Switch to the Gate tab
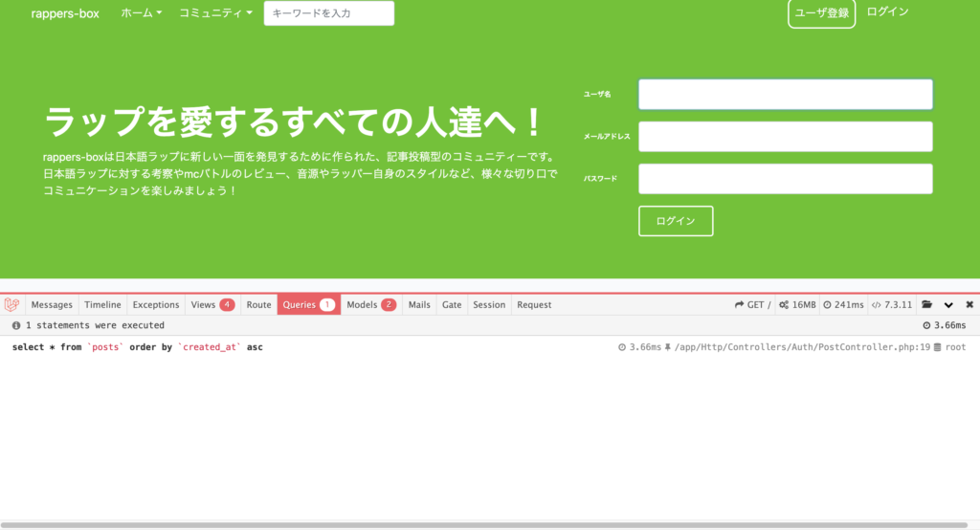This screenshot has height=530, width=980. coord(452,304)
